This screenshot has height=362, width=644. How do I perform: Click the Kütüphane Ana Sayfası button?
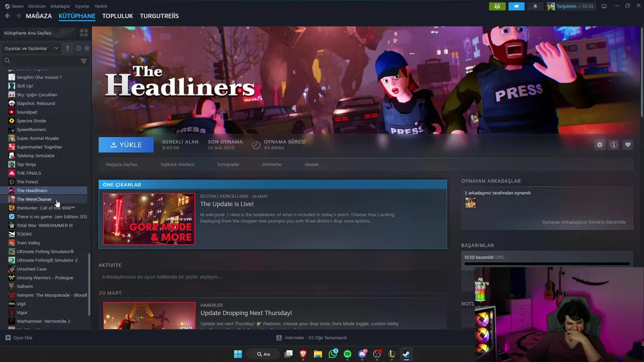[38, 33]
